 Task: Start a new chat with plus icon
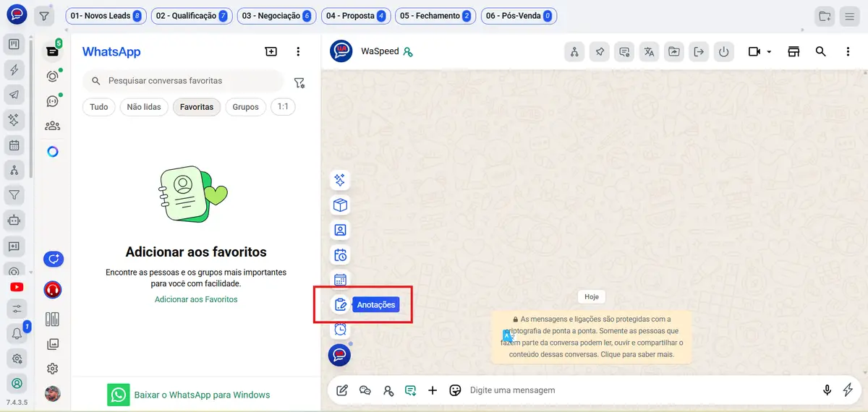pos(271,51)
